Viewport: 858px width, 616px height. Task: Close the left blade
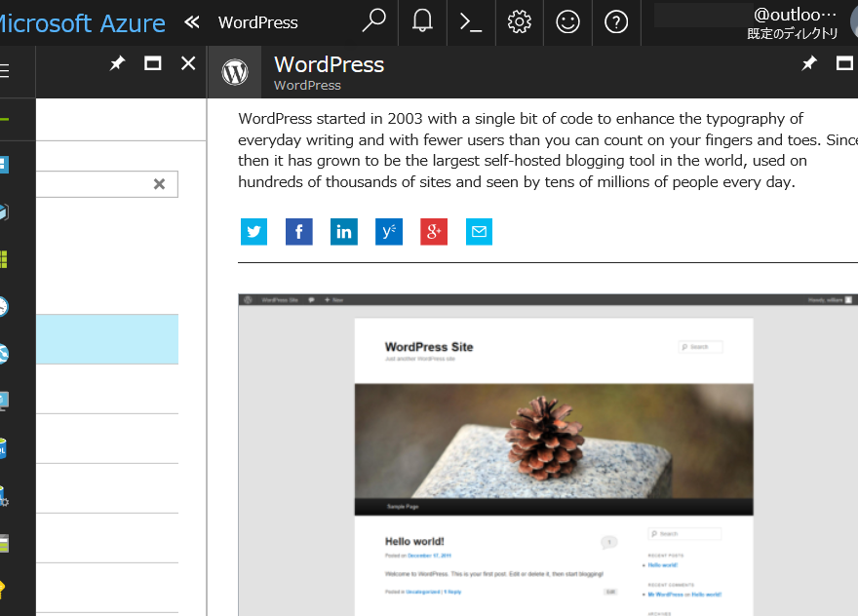188,63
